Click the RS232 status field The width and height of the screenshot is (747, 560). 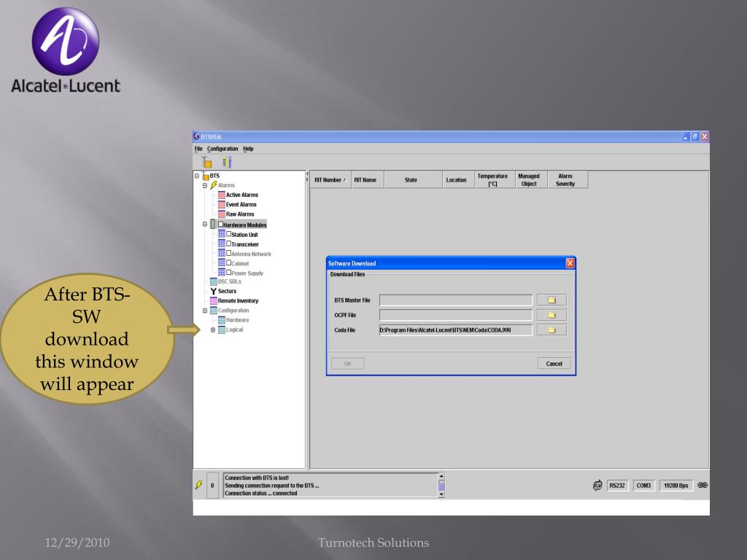(617, 485)
